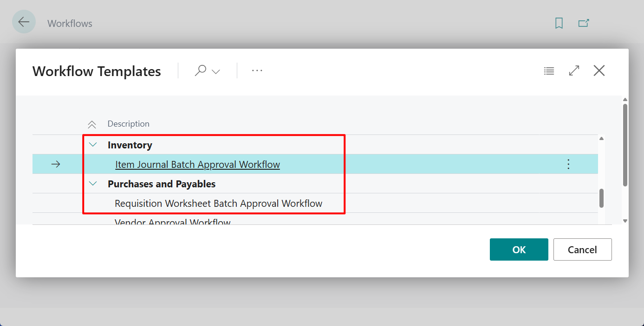Open row options for Item Journal Batch Approval
This screenshot has height=326, width=644.
tap(568, 164)
